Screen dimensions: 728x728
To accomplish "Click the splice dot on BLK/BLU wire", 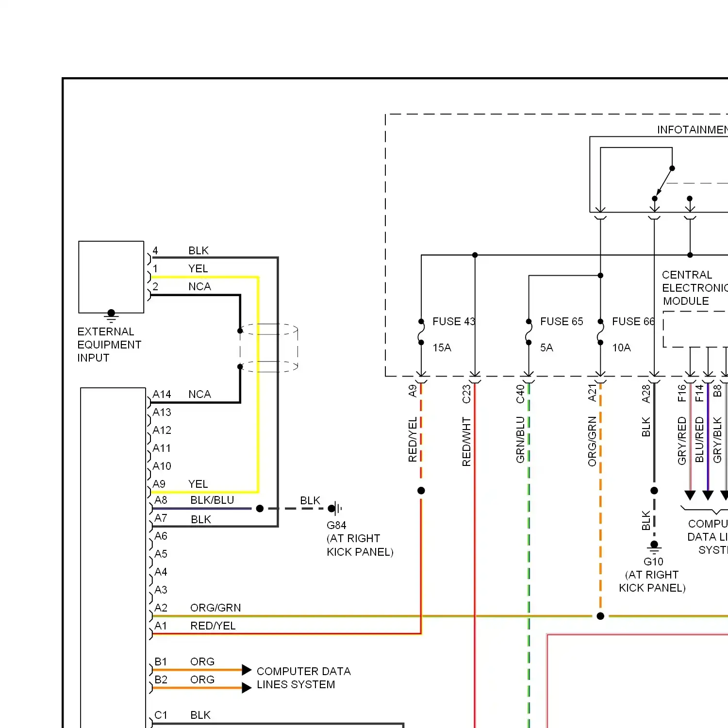I will click(260, 509).
